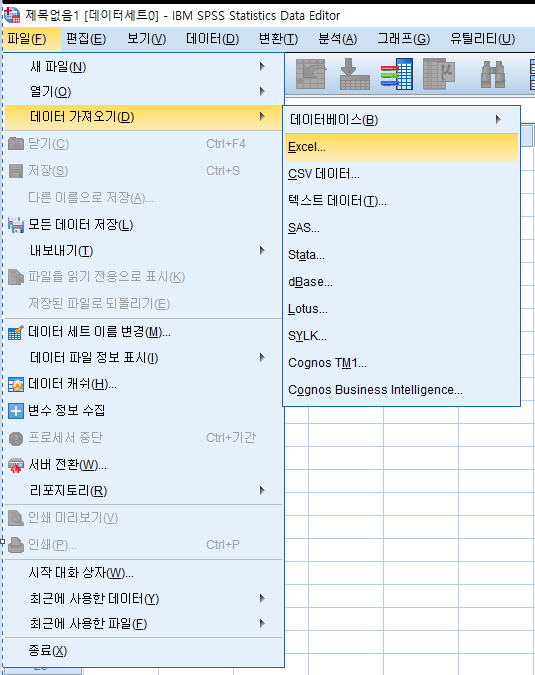Open the 변환(T) menu
This screenshot has height=675, width=535.
(278, 39)
